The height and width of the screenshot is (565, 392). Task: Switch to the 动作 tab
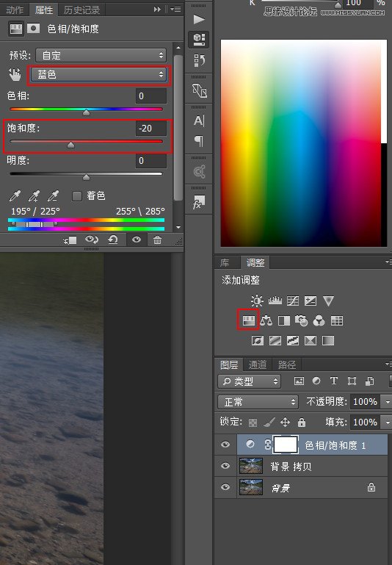point(15,10)
